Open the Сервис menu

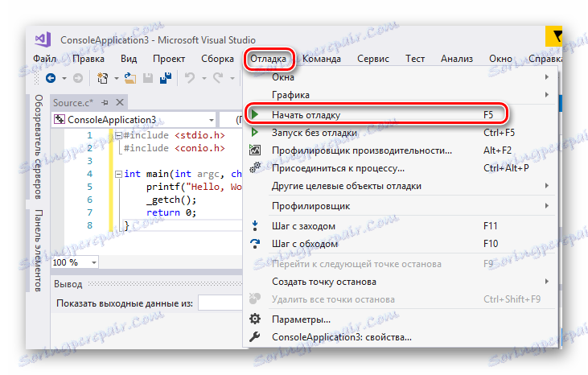[373, 59]
